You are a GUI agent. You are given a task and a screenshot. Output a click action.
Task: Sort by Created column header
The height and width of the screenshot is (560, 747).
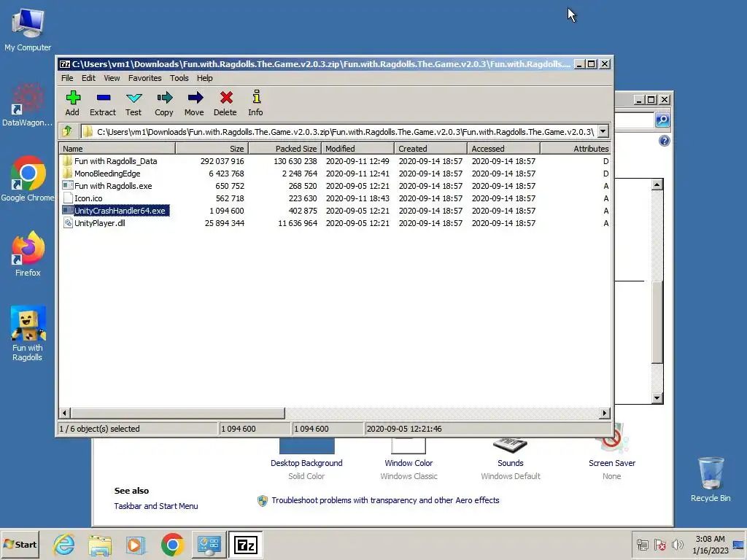click(x=430, y=149)
